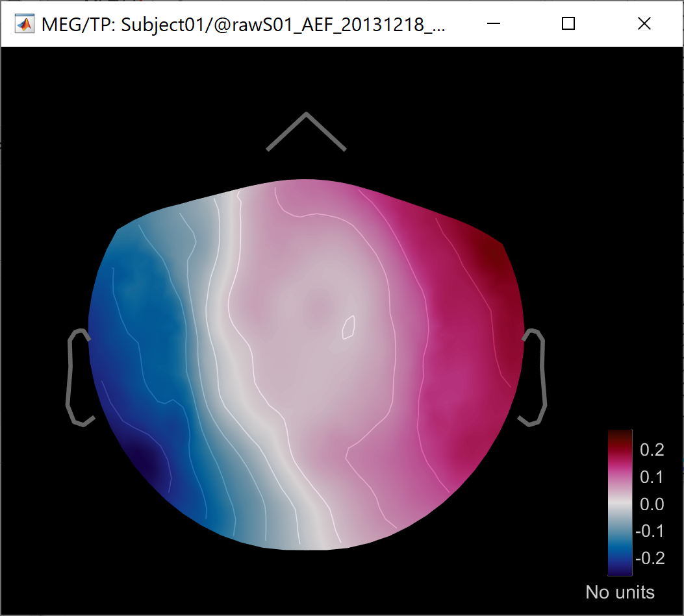Click the MATLAB icon in the title bar

point(25,25)
